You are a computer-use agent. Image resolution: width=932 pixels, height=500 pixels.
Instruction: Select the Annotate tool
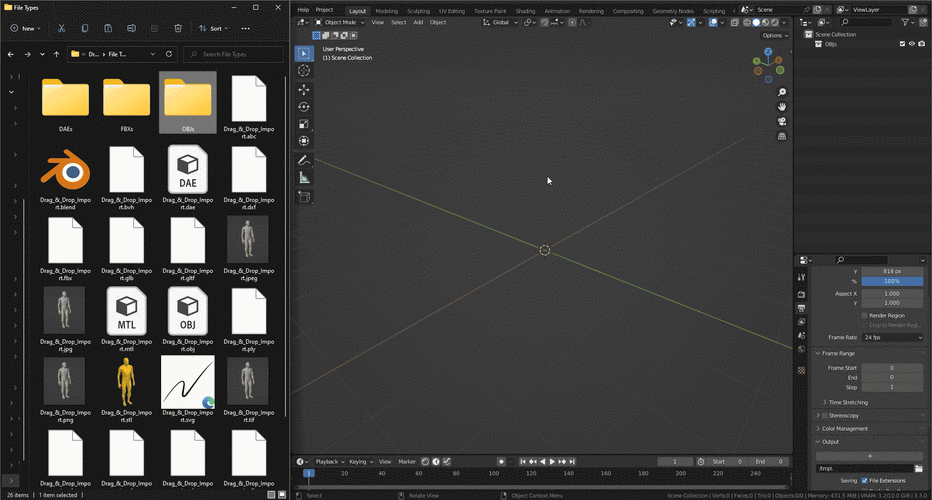304,161
